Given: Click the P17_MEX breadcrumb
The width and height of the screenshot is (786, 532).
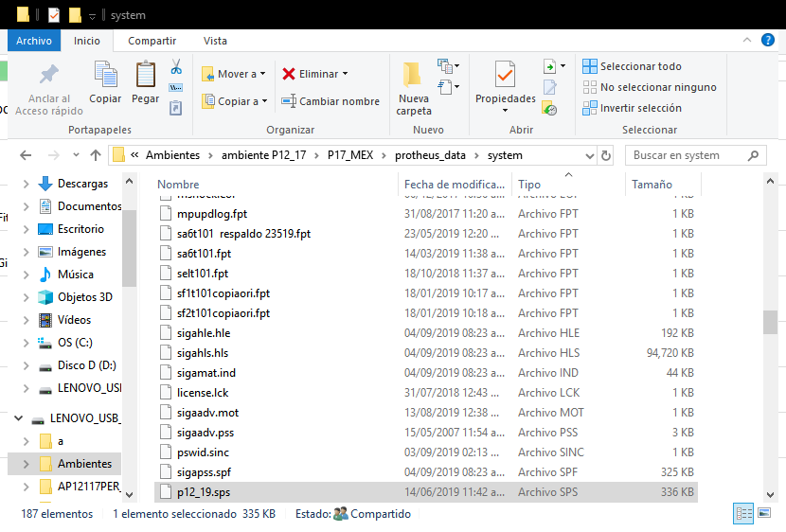Looking at the screenshot, I should (350, 155).
